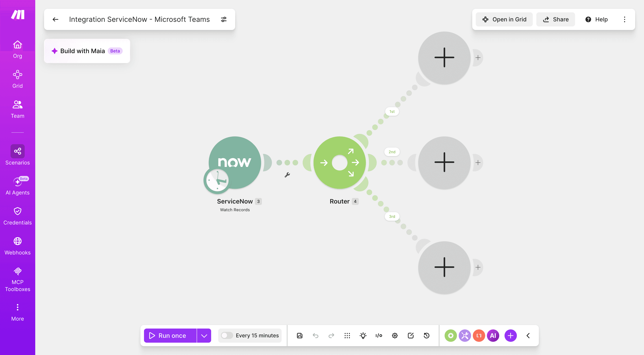Click the scenario title Integration ServiceNow - Microsoft Teams
644x355 pixels.
point(139,19)
